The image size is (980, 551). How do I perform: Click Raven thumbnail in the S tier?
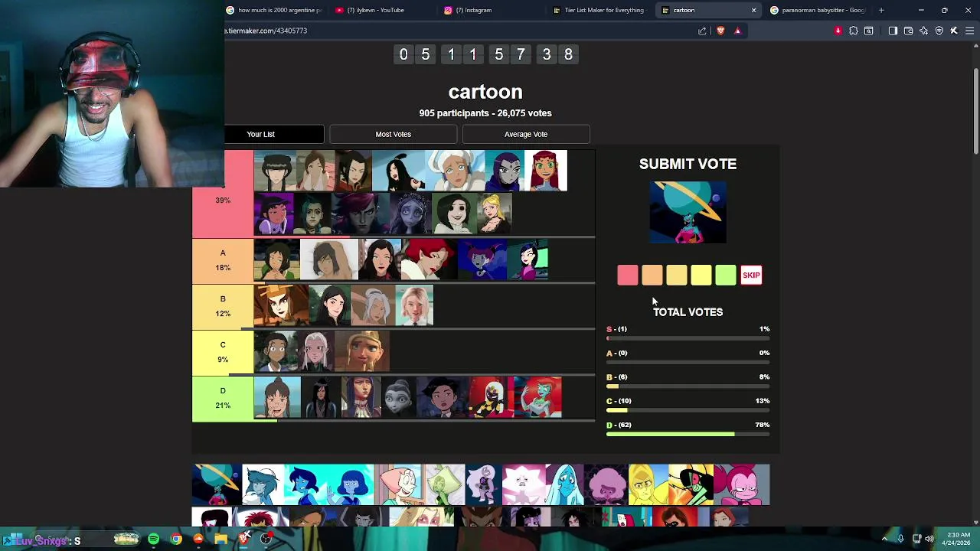(505, 171)
